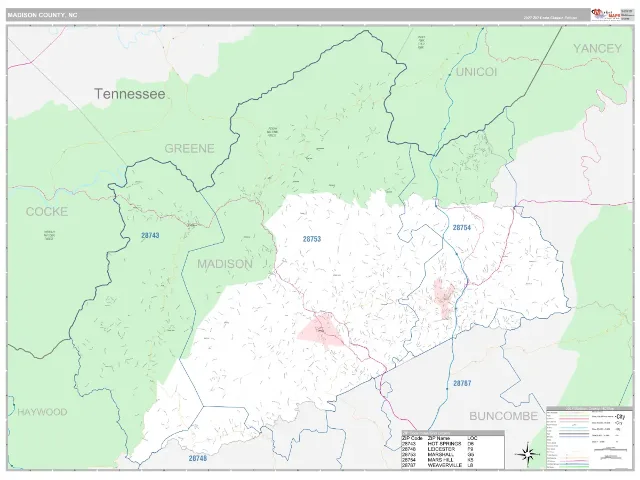This screenshot has width=640, height=480.
Task: Click the ZIP Name column header
Action: click(x=438, y=438)
